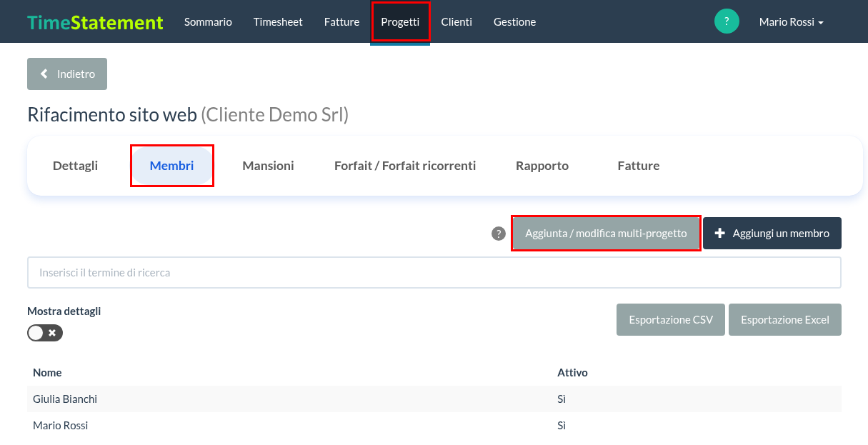This screenshot has height=445, width=868.
Task: Open the Mario Rossi user dropdown
Action: point(792,22)
